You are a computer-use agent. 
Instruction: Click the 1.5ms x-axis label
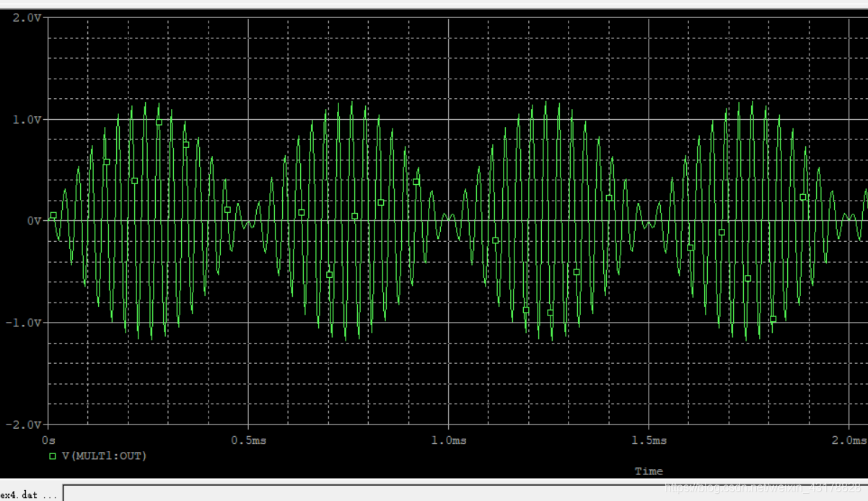point(649,440)
